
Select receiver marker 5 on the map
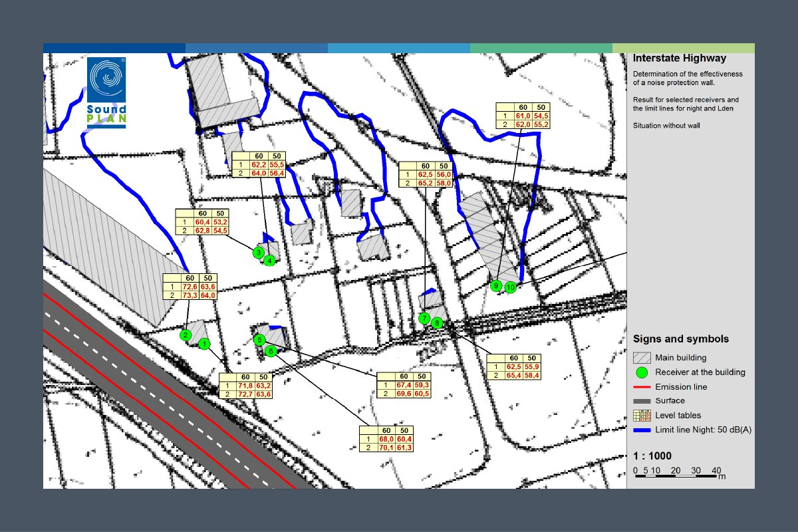pyautogui.click(x=259, y=340)
